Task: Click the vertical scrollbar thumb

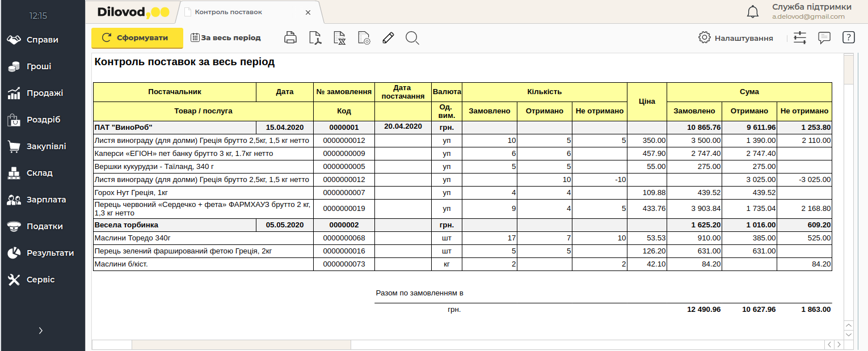Action: 849,69
